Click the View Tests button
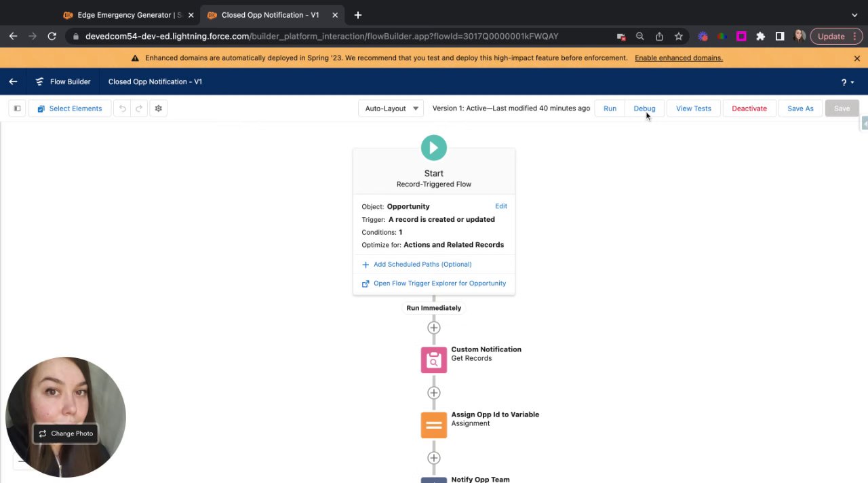Viewport: 868px width, 483px height. point(693,109)
